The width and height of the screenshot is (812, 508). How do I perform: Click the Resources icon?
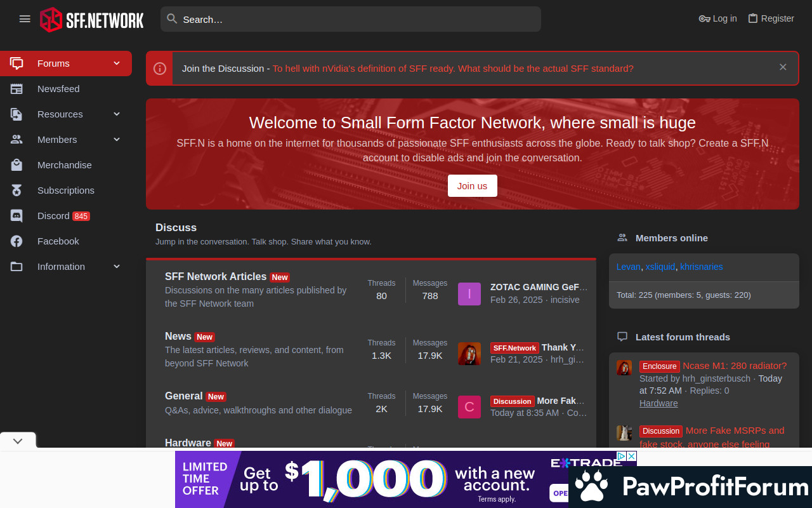tap(16, 114)
